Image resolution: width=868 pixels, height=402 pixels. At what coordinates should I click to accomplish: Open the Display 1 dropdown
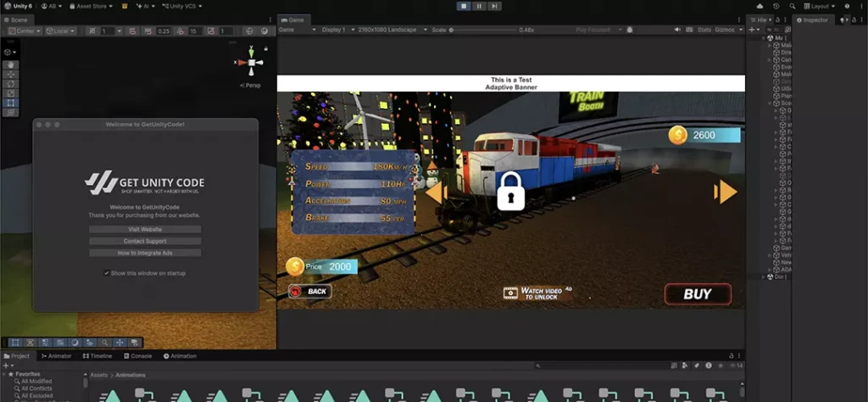[337, 30]
